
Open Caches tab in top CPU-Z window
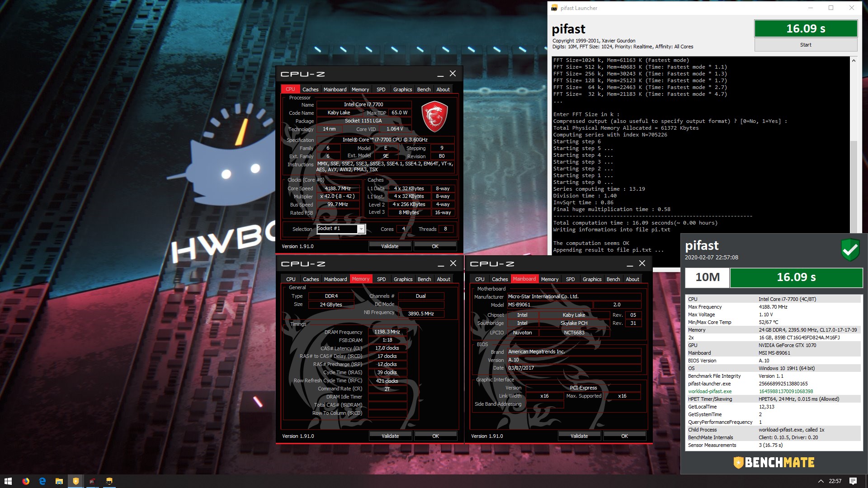click(310, 89)
